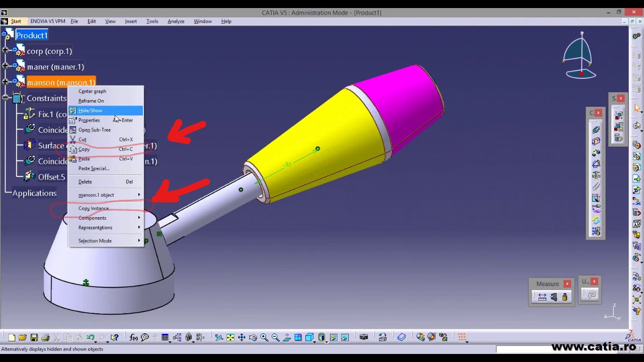The image size is (644, 362).
Task: Click the Print icon in bottom toolbar
Action: (x=46, y=337)
